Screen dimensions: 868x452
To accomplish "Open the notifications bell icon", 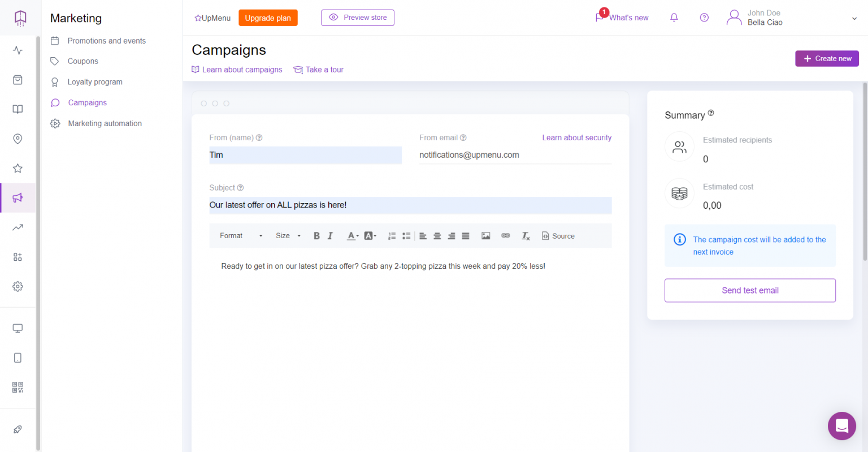I will (x=674, y=18).
